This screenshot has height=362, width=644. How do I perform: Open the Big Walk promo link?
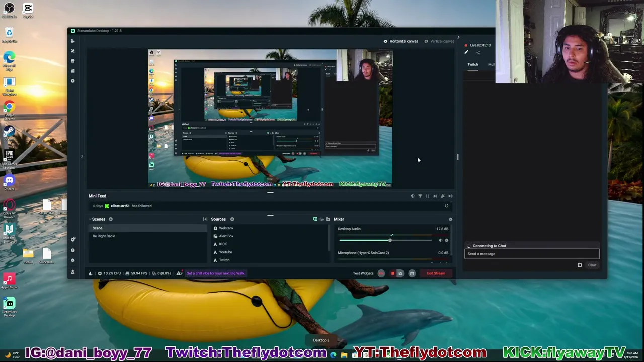tap(215, 273)
